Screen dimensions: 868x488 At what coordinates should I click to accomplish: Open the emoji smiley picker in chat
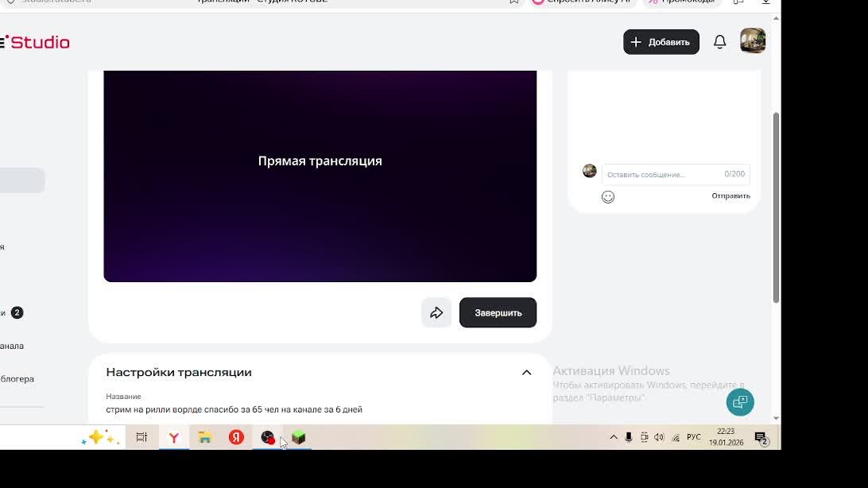[x=608, y=197]
